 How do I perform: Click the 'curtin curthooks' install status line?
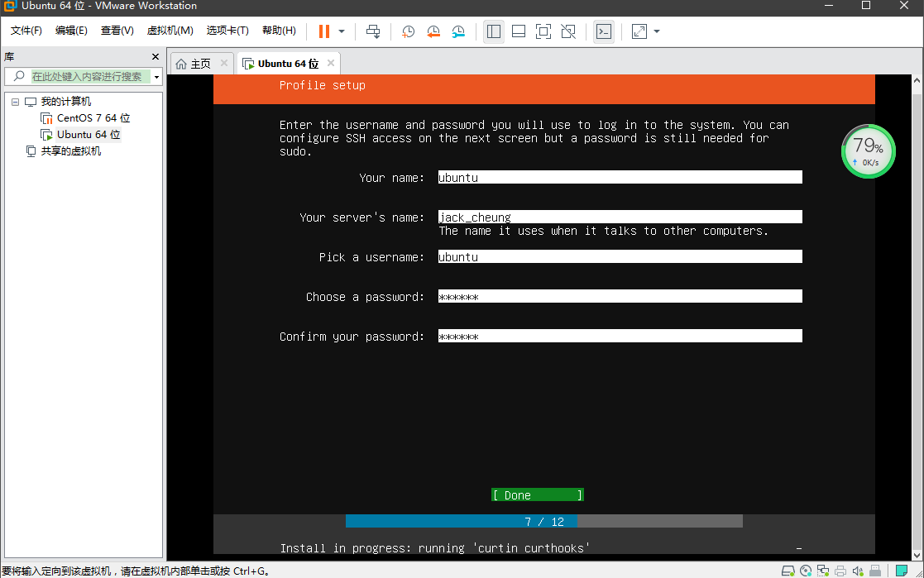[x=435, y=548]
